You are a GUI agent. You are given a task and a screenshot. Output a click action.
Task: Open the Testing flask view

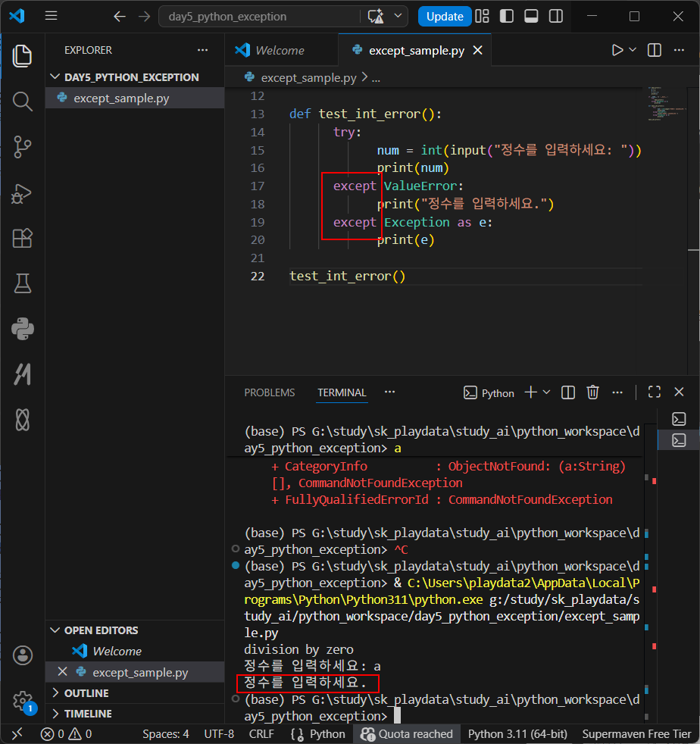coord(22,283)
